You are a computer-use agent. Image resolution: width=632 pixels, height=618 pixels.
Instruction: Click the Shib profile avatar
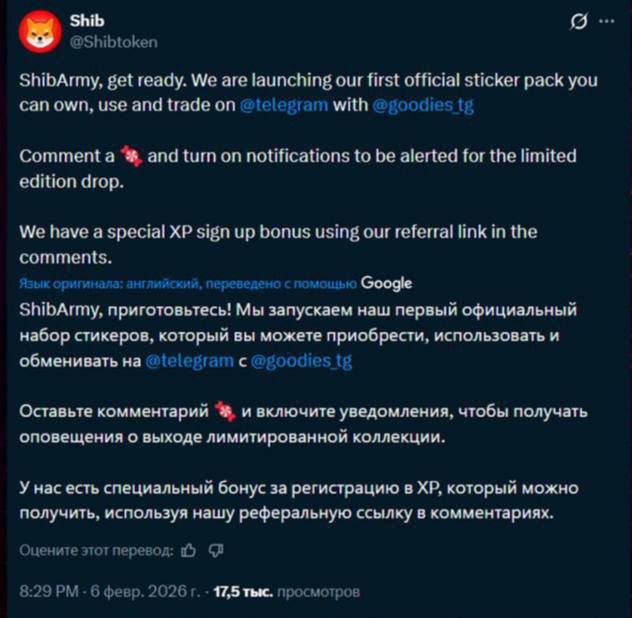point(40,32)
